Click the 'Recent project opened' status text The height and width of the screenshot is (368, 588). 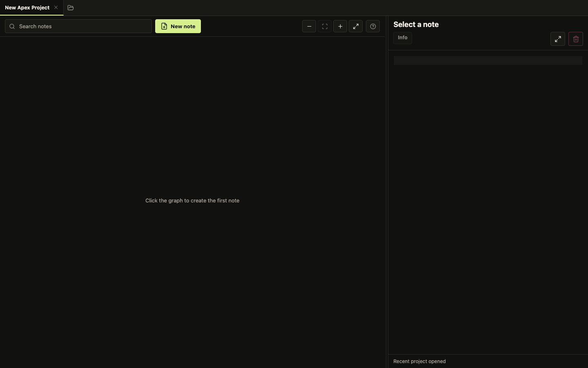(419, 361)
